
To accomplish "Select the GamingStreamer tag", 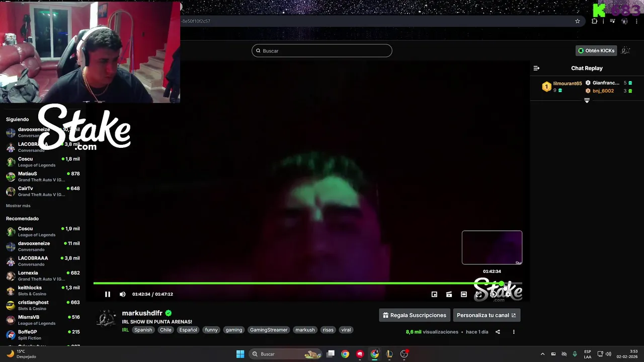I will 269,330.
